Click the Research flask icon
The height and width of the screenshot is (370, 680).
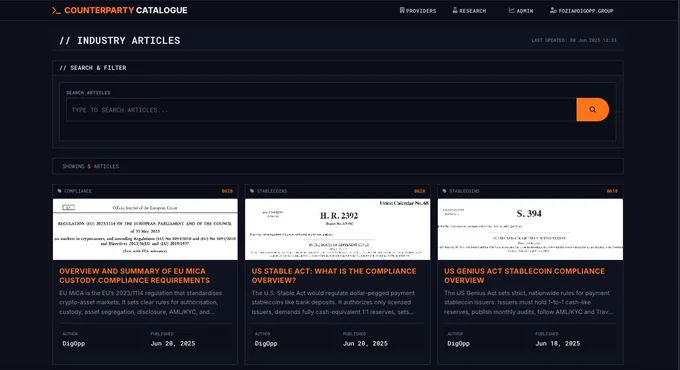tap(455, 10)
